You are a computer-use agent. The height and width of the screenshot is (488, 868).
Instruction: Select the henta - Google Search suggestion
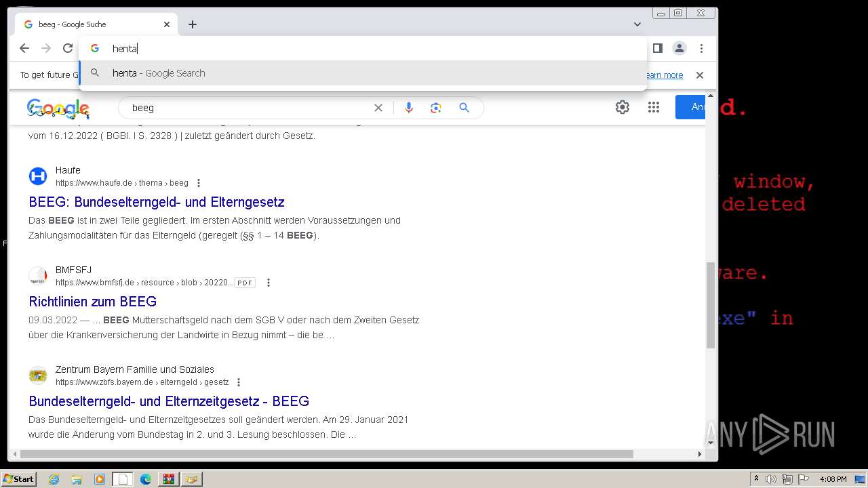(x=363, y=73)
